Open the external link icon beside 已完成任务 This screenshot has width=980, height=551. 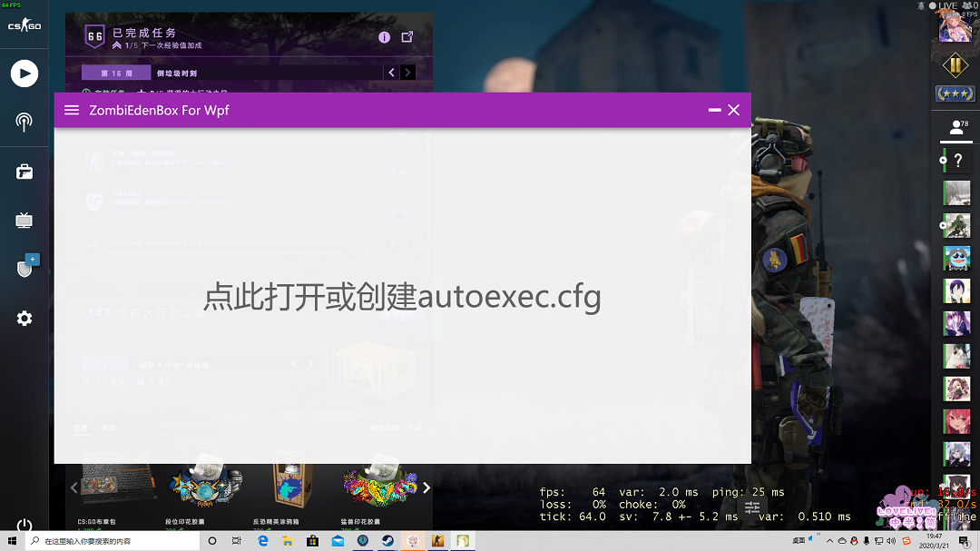[407, 37]
